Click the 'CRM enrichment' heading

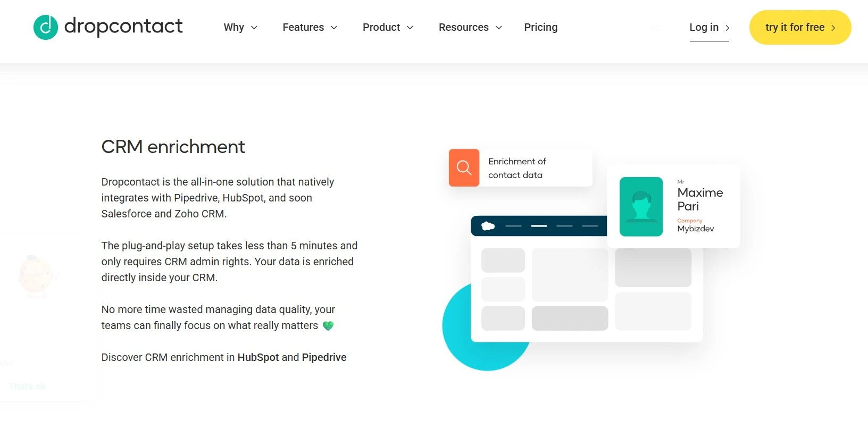[173, 147]
